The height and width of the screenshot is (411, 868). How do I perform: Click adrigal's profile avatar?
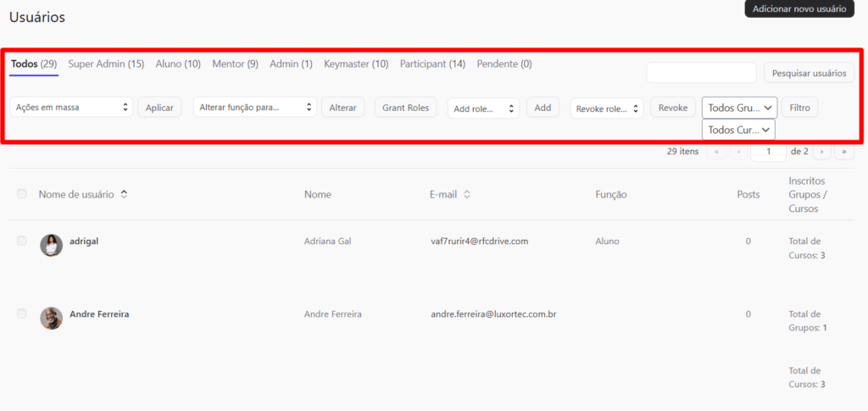click(51, 245)
